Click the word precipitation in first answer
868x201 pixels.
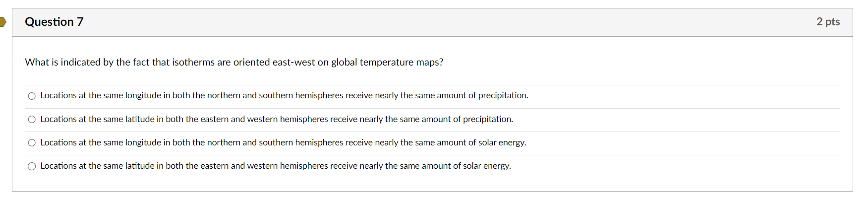click(x=502, y=95)
